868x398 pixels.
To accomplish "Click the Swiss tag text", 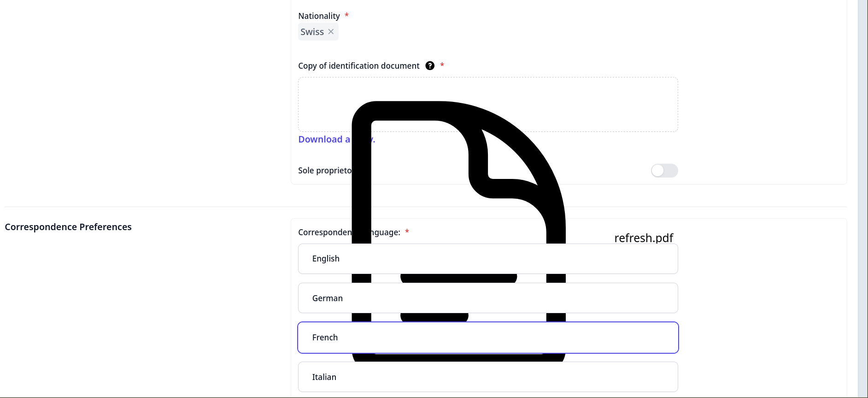I will pos(312,32).
